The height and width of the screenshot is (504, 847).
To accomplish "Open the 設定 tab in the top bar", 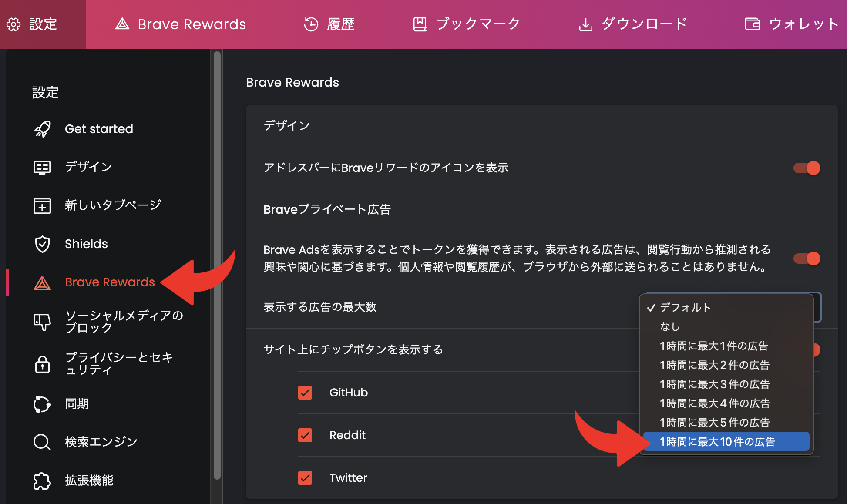I will [43, 24].
